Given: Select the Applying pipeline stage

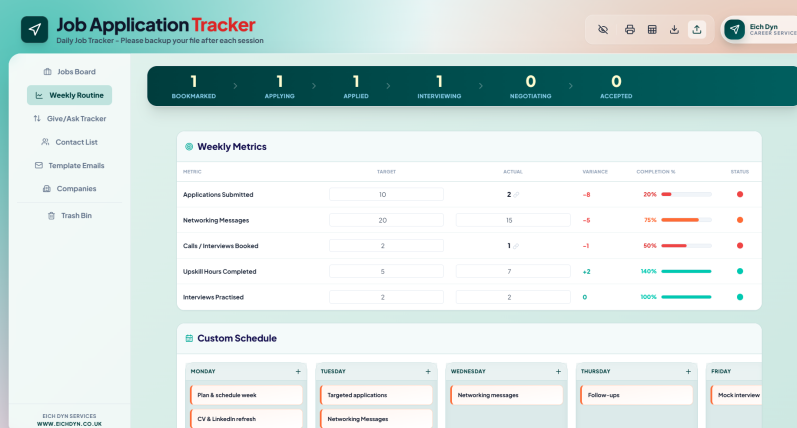Looking at the screenshot, I should click(x=280, y=86).
